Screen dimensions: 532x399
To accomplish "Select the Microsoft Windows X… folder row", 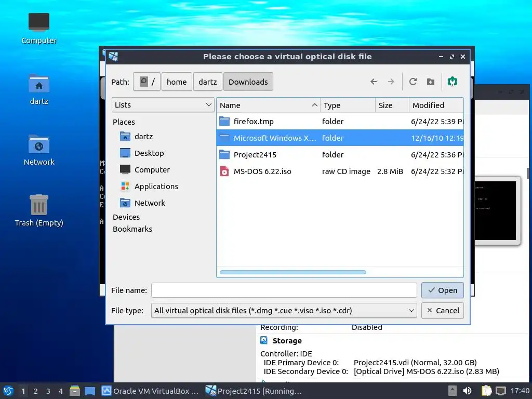I will click(340, 138).
